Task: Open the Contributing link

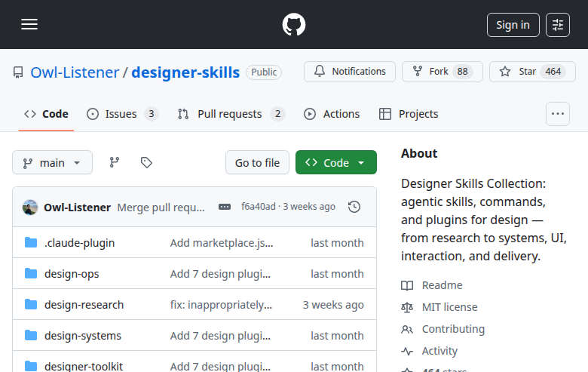Action: [x=453, y=329]
